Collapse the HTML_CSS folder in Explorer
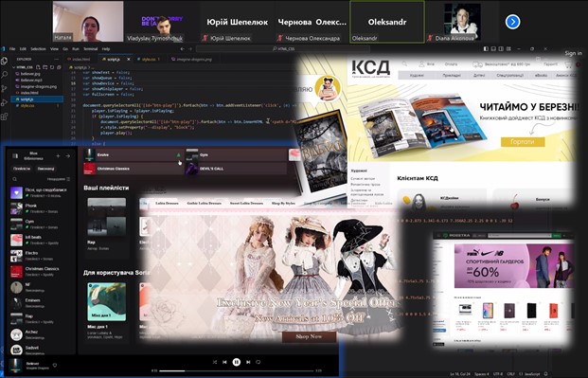The height and width of the screenshot is (378, 588). pyautogui.click(x=24, y=67)
